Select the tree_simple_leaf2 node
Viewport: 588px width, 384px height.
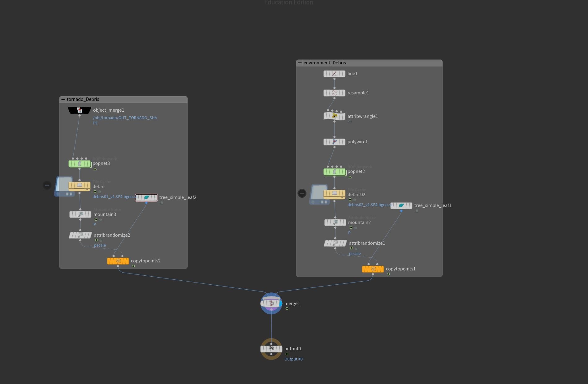pos(146,197)
